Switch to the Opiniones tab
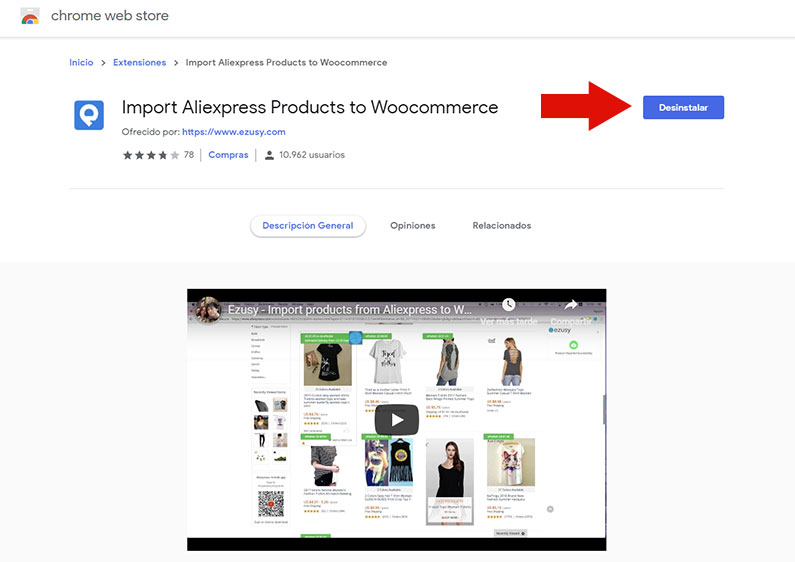Viewport: 795px width, 562px height. pos(413,226)
